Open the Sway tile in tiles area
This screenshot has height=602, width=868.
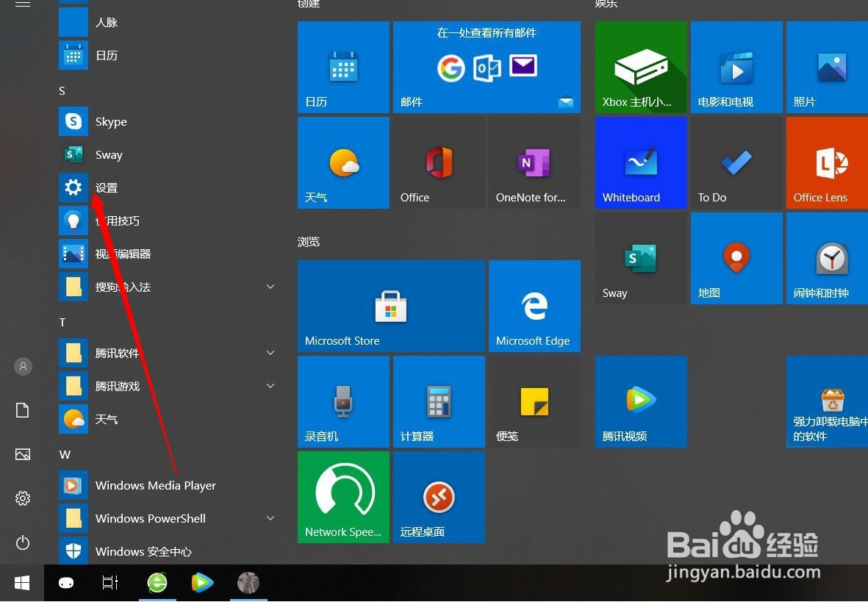point(641,258)
